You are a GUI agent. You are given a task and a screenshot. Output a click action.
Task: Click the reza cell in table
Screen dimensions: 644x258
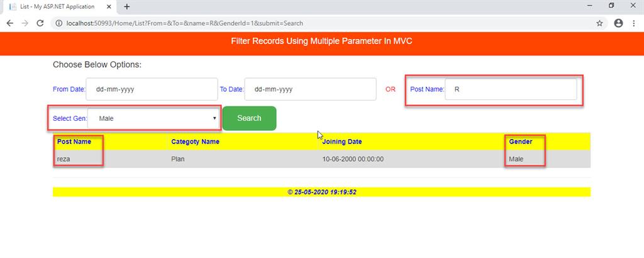64,159
